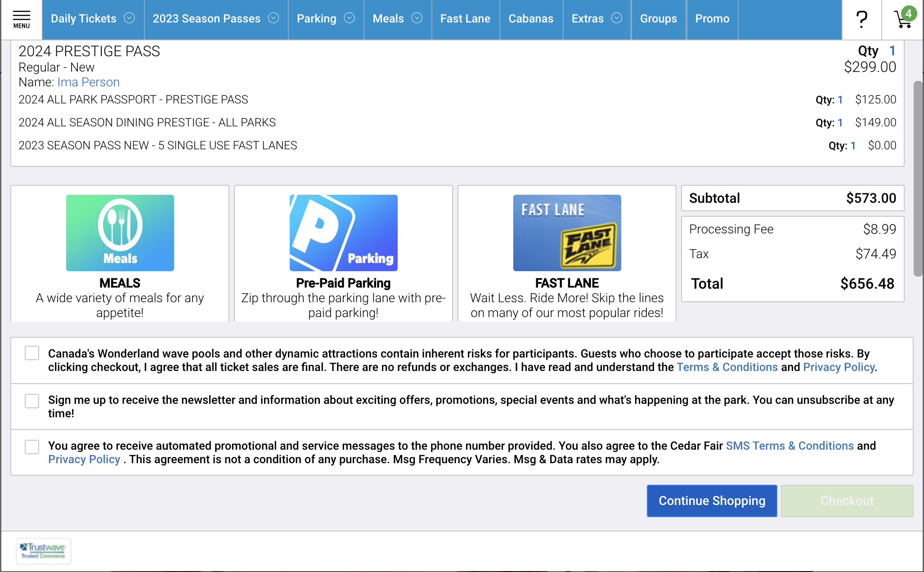Go to the Cabanas tab
924x572 pixels.
tap(531, 18)
